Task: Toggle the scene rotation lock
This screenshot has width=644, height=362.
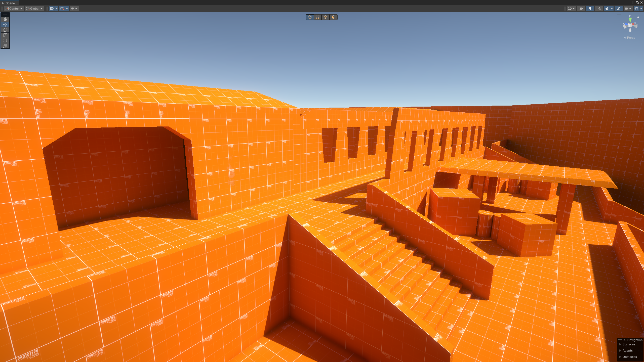Action: pyautogui.click(x=638, y=17)
